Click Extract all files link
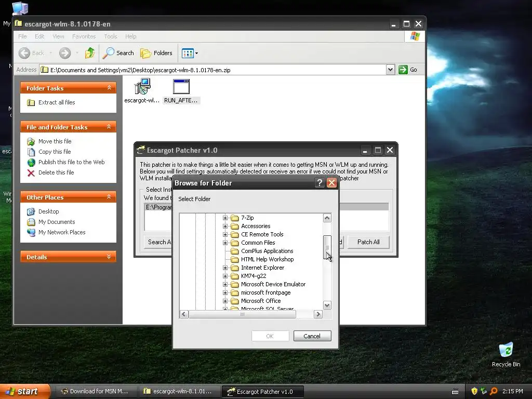The height and width of the screenshot is (399, 532). [56, 102]
